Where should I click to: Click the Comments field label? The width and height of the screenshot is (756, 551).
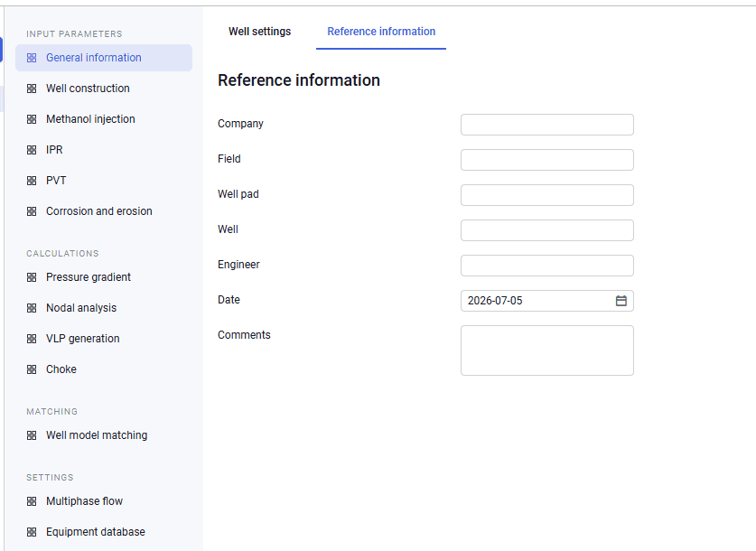244,335
